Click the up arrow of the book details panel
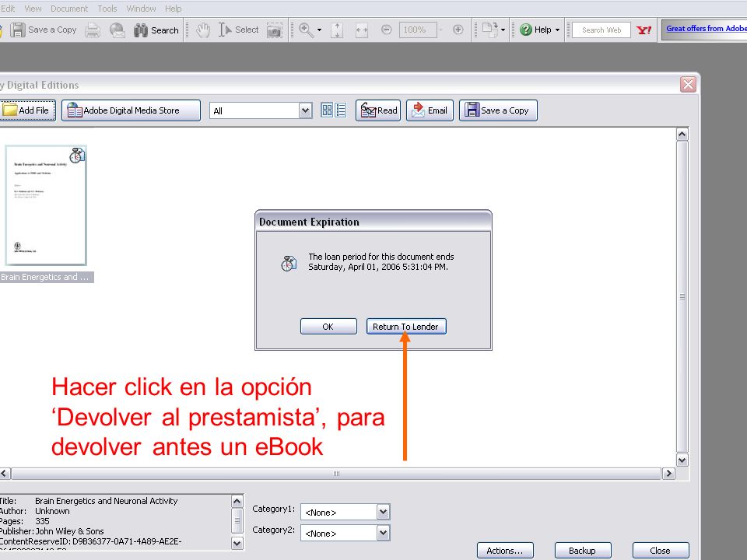The image size is (747, 560). coord(237,502)
